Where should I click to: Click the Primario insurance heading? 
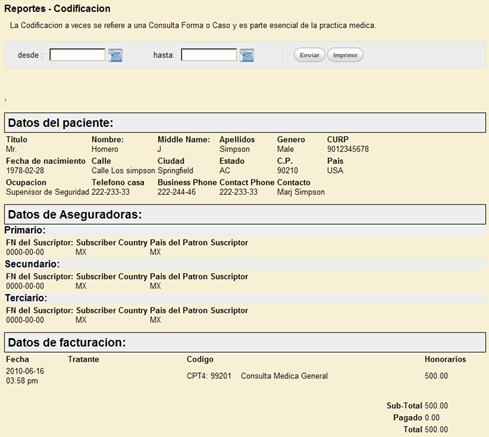(25, 230)
